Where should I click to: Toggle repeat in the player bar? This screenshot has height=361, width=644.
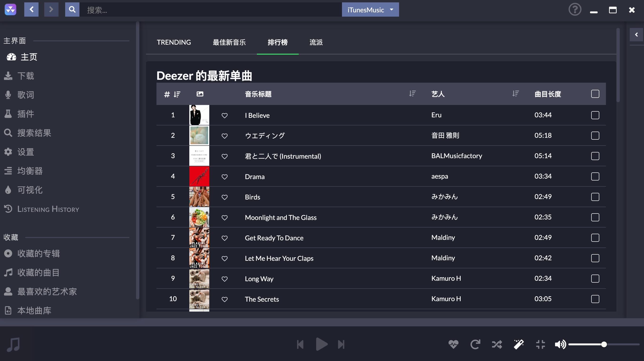point(475,344)
